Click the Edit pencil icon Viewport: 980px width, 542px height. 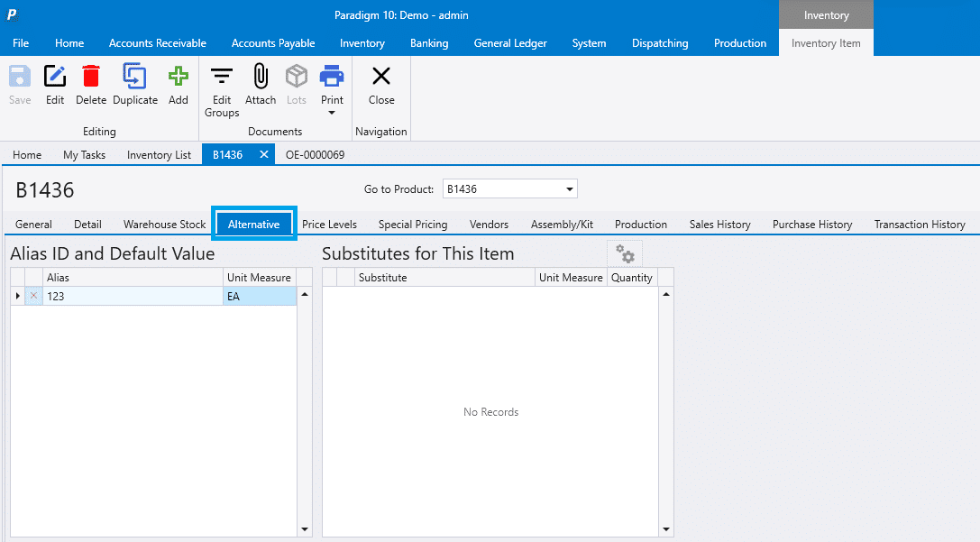coord(55,77)
